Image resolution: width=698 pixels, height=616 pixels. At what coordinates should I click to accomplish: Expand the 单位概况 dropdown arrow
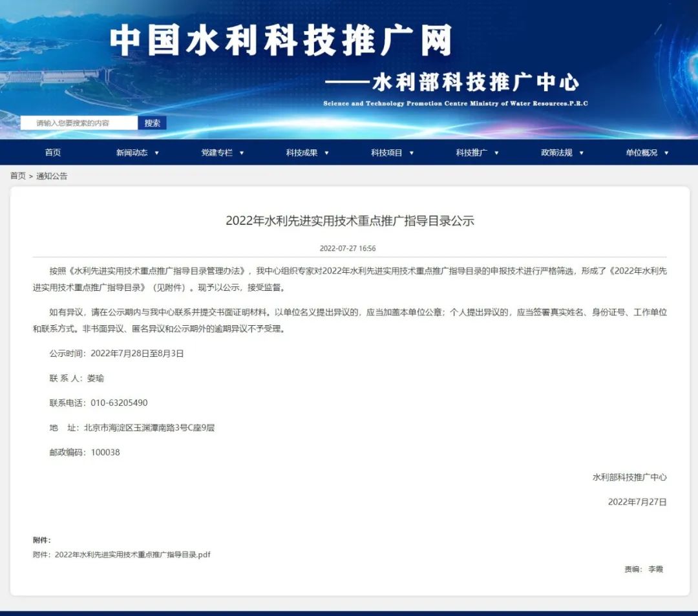[x=666, y=153]
